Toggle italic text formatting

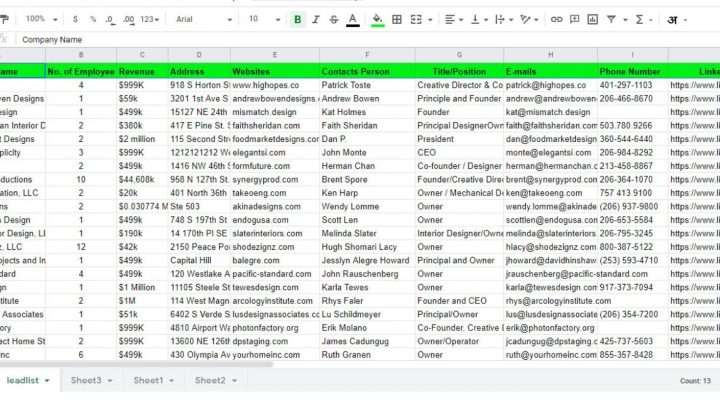[315, 19]
